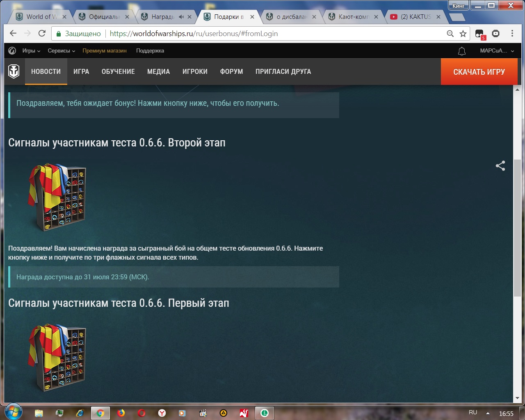Click 'Награда доступна до 31 июля 23:59 (МСК).' notice
This screenshot has width=525, height=420.
(x=174, y=277)
